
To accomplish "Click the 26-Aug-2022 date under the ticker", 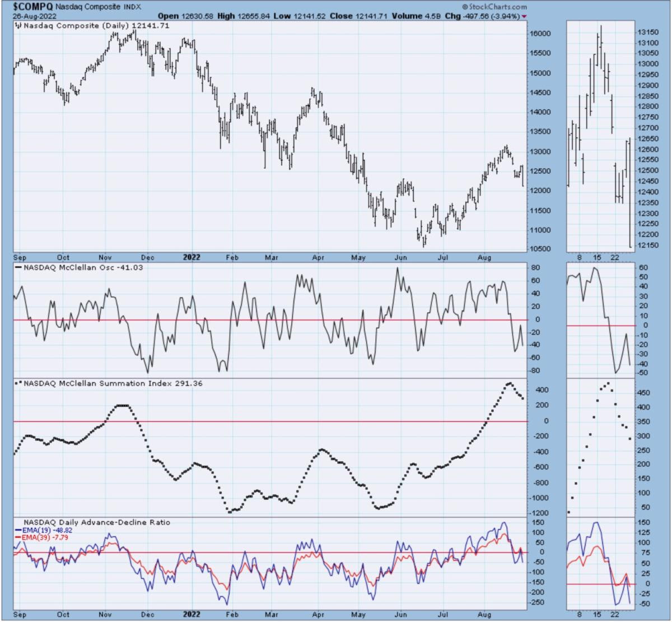I will point(32,16).
